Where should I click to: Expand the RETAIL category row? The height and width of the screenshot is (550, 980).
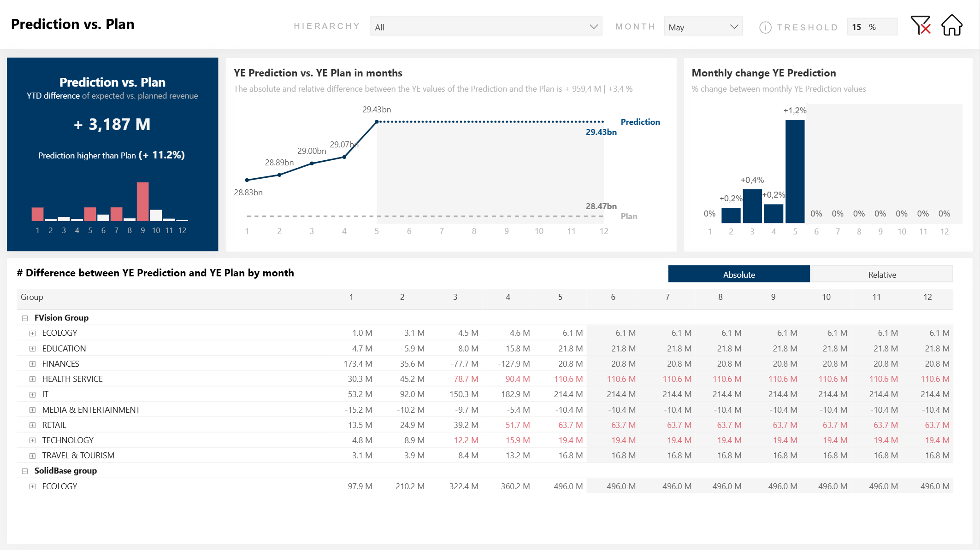point(32,425)
